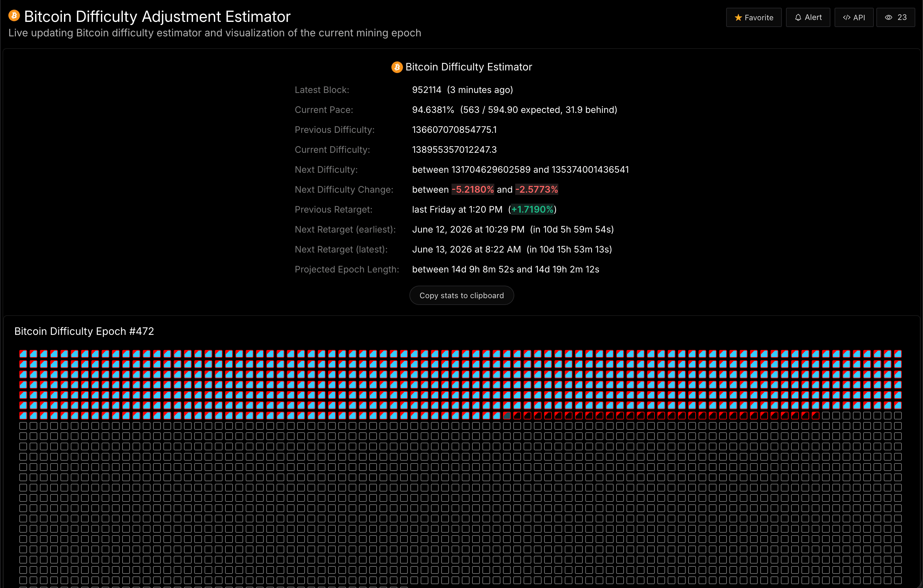Viewport: 923px width, 588px height.
Task: Open the API code button
Action: 854,17
